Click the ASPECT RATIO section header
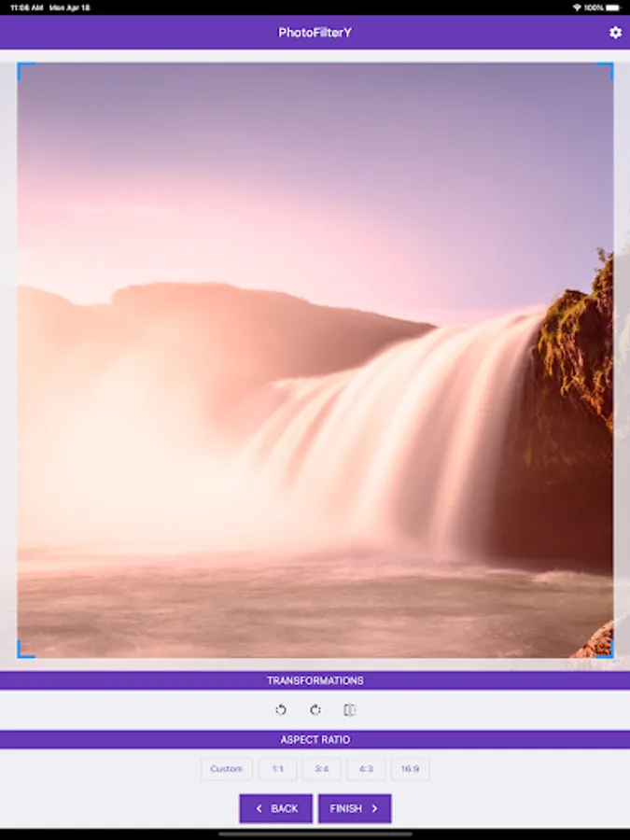630x840 pixels. [x=315, y=739]
